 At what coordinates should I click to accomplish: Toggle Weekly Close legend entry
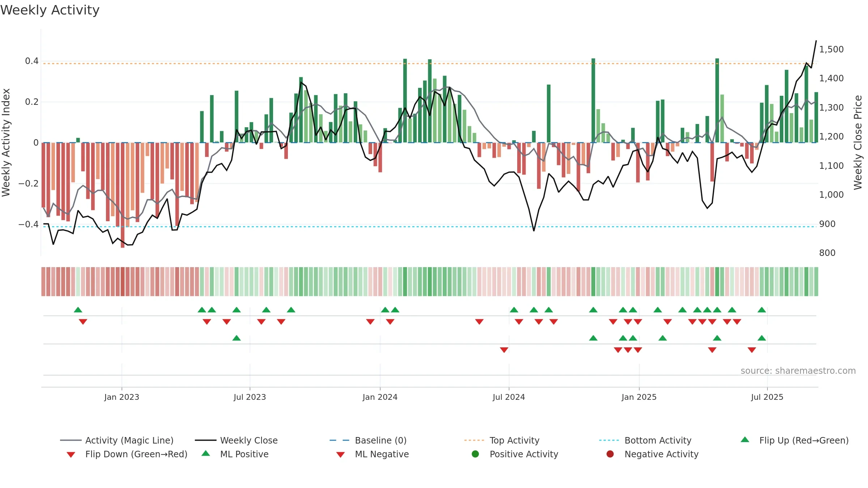[236, 440]
